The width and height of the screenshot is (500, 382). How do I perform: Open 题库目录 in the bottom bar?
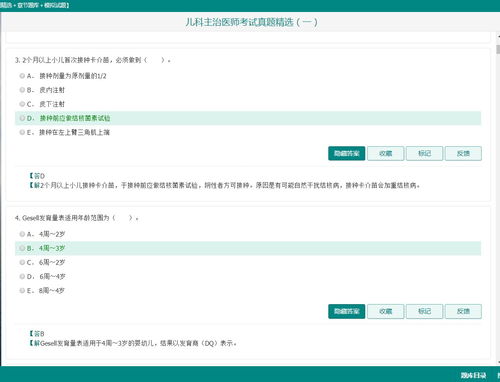(473, 375)
